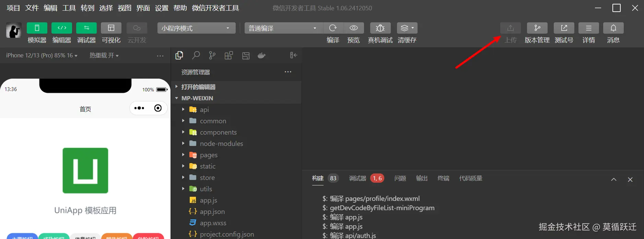Click the 测试号 external link icon

click(x=564, y=28)
